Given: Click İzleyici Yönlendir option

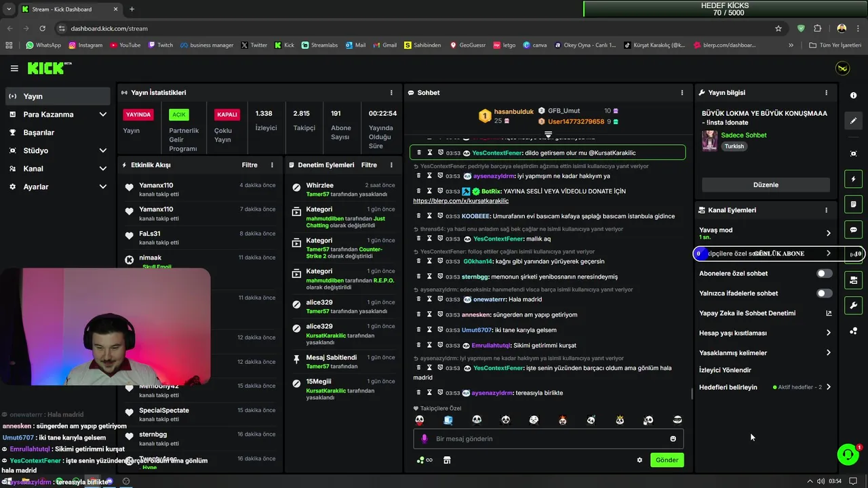Looking at the screenshot, I should [x=725, y=370].
